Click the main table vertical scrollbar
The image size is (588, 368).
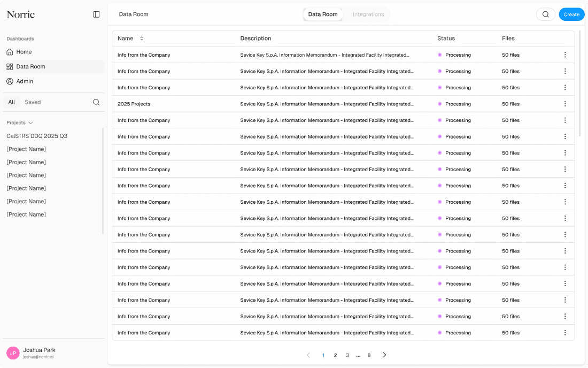pyautogui.click(x=580, y=83)
